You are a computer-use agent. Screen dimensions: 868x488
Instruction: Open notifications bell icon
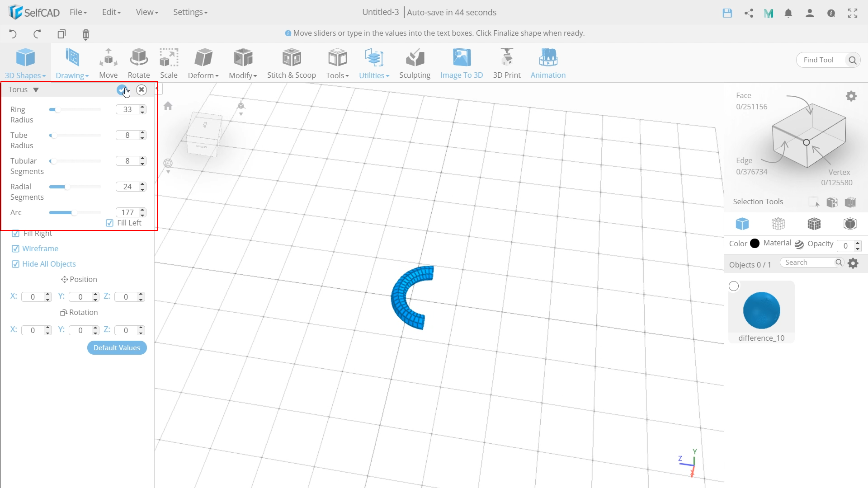pyautogui.click(x=788, y=13)
